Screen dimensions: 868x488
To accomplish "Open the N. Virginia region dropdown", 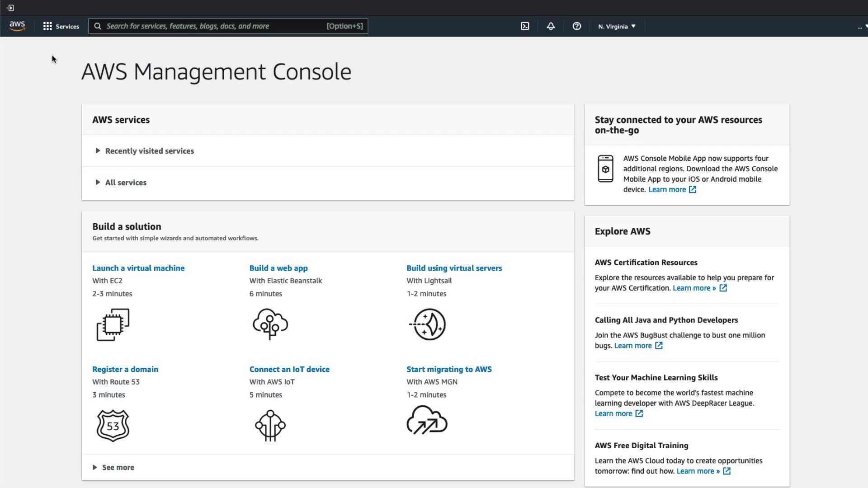I will (617, 26).
